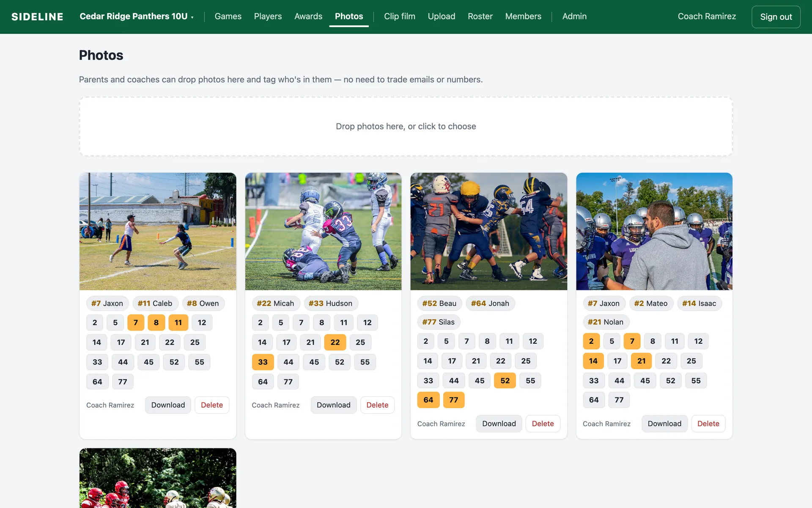812x508 pixels.
Task: Open the flag football photo tagged Jaxon, Caleb, Owen
Action: [x=158, y=231]
